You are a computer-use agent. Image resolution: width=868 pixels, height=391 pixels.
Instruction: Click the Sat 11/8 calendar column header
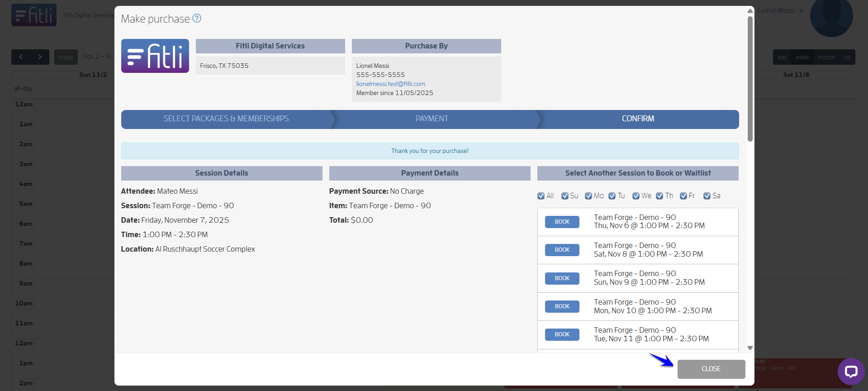pyautogui.click(x=796, y=75)
